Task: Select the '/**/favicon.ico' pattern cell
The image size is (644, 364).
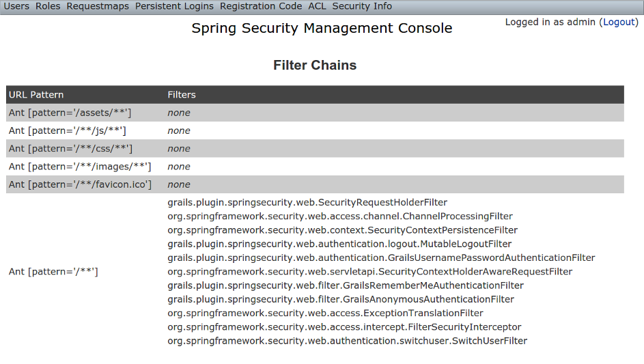Action: click(80, 184)
